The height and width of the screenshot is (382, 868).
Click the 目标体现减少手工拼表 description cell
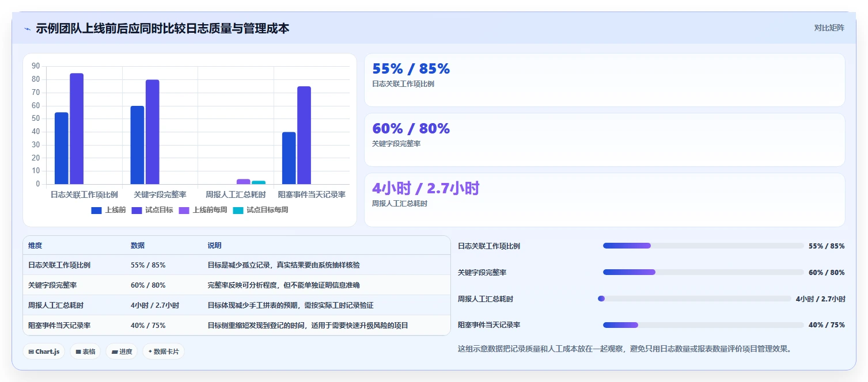point(291,305)
